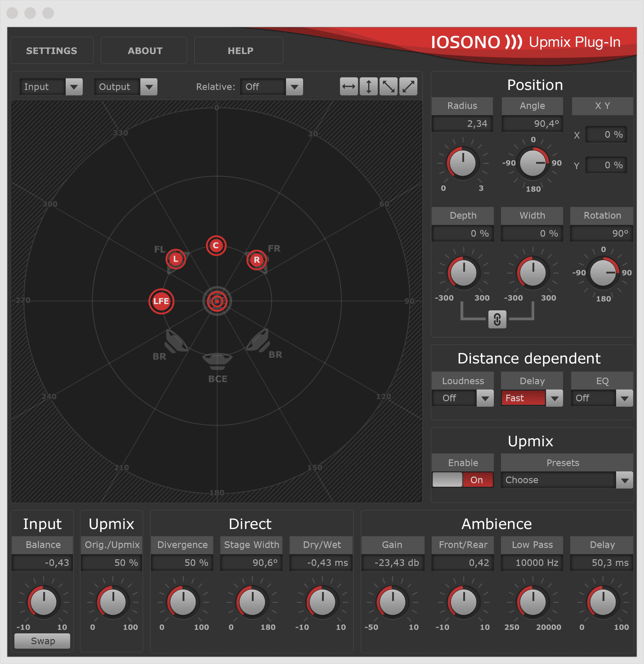The width and height of the screenshot is (644, 664).
Task: Click the diagonal up-right arrow icon
Action: (x=408, y=87)
